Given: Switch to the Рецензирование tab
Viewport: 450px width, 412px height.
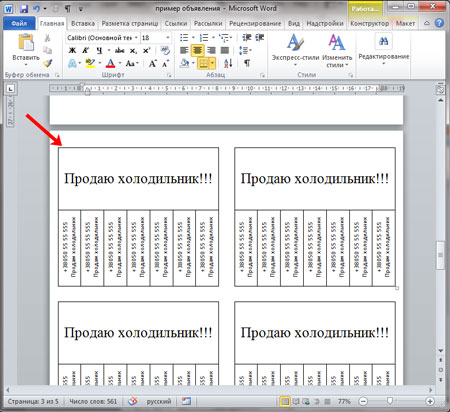Looking at the screenshot, I should (255, 23).
